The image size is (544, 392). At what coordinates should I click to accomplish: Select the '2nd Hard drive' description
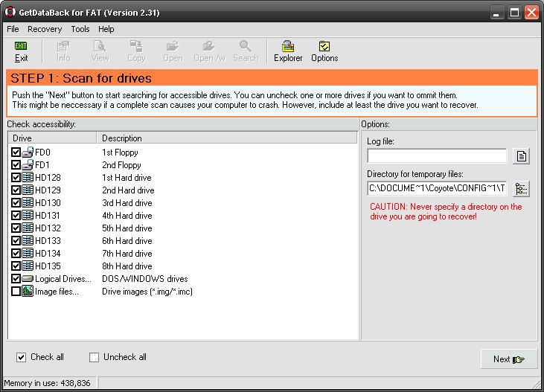pos(128,190)
